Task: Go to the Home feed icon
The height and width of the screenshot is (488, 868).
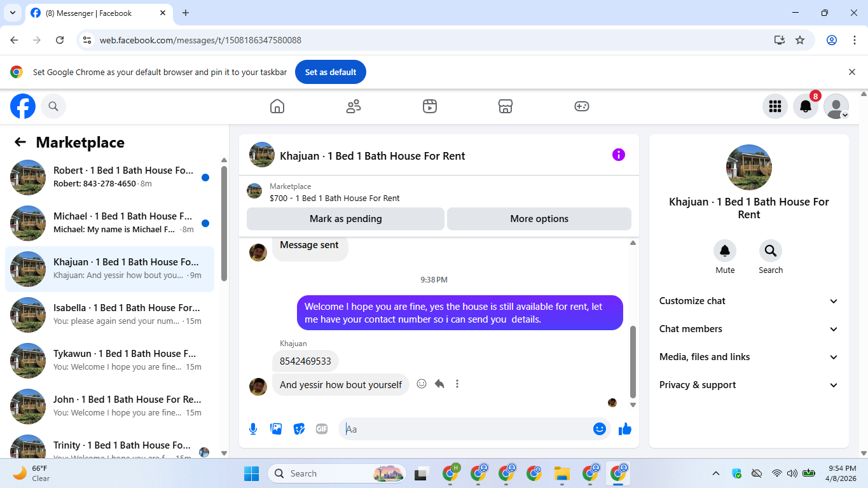Action: [x=277, y=106]
